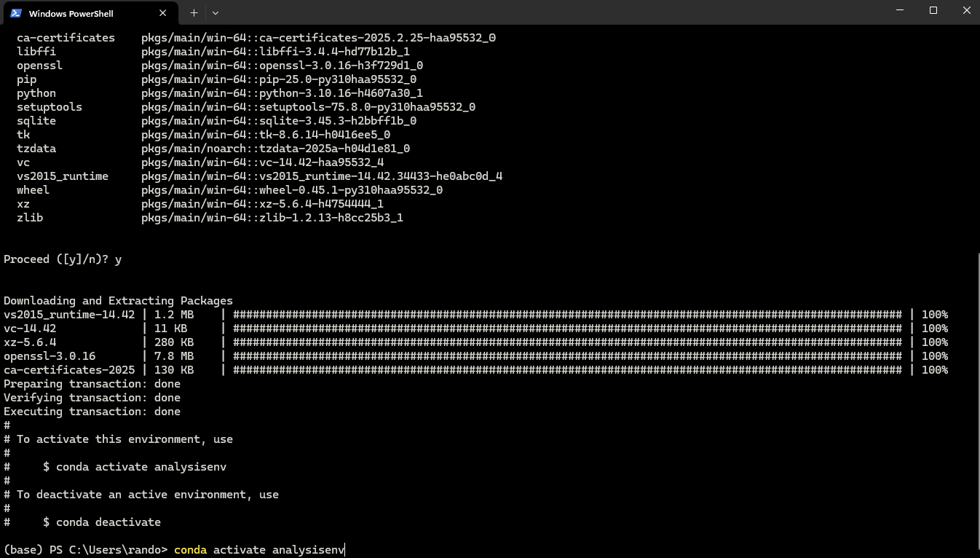This screenshot has height=558, width=980.
Task: Click the vs2015_runtime-14.42 download progress bar
Action: [566, 315]
